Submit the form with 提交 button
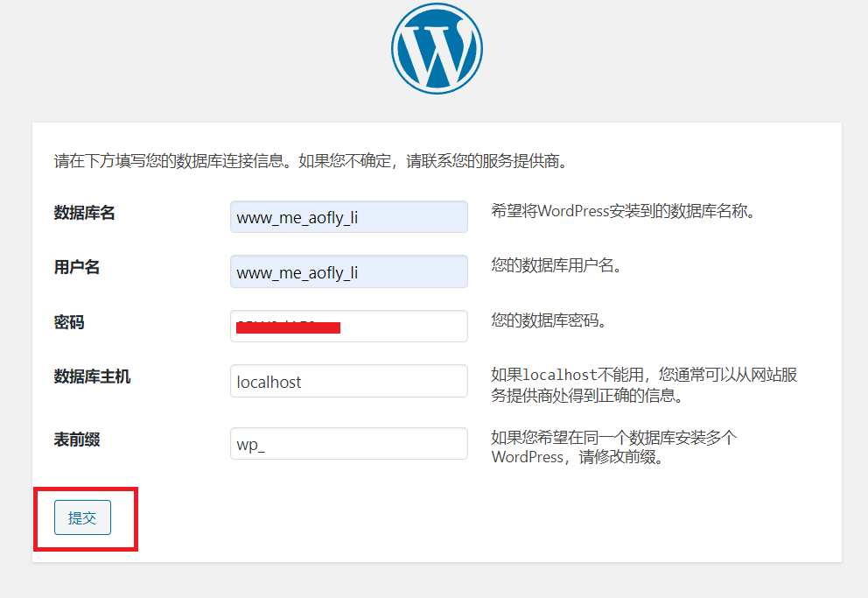Viewport: 868px width, 598px height. coord(82,517)
